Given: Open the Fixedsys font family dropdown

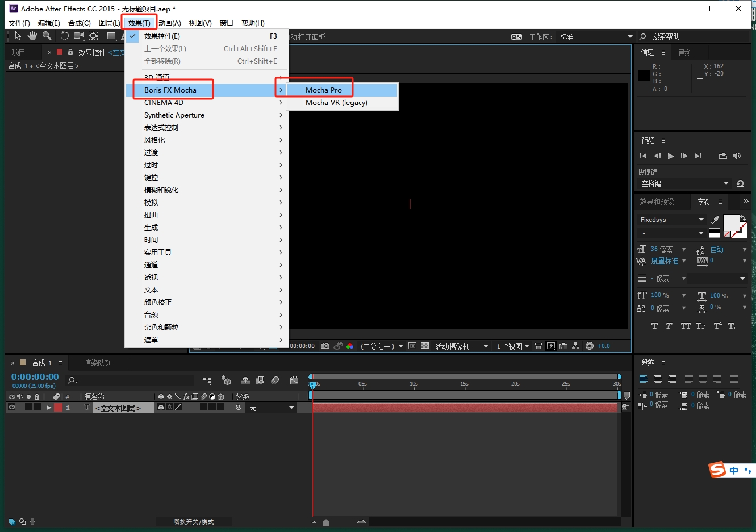Looking at the screenshot, I should click(671, 220).
